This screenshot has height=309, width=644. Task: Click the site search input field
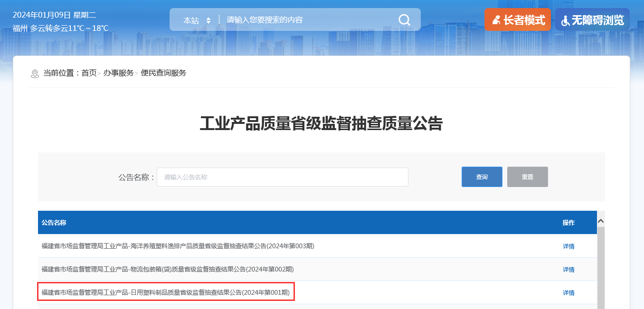[309, 20]
